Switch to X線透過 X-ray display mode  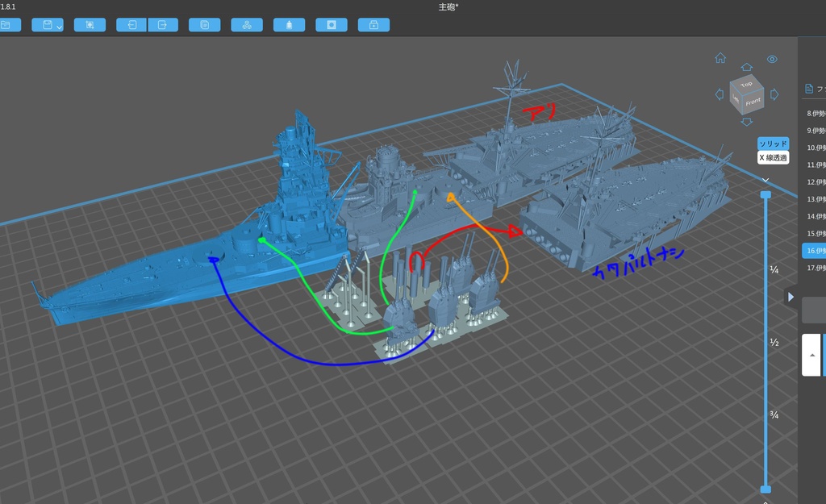[773, 157]
